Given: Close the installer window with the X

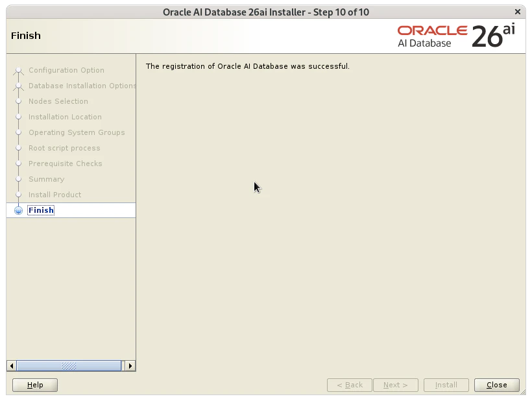Looking at the screenshot, I should point(518,12).
